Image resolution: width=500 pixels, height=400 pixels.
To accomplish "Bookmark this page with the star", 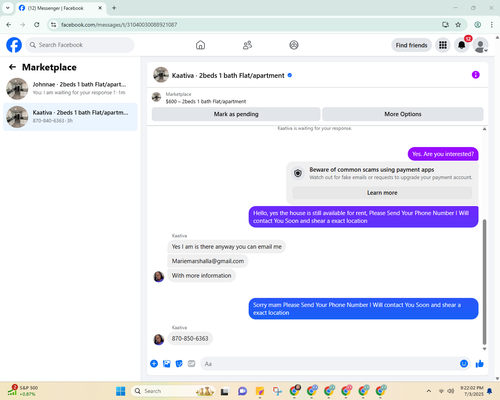I will point(458,25).
